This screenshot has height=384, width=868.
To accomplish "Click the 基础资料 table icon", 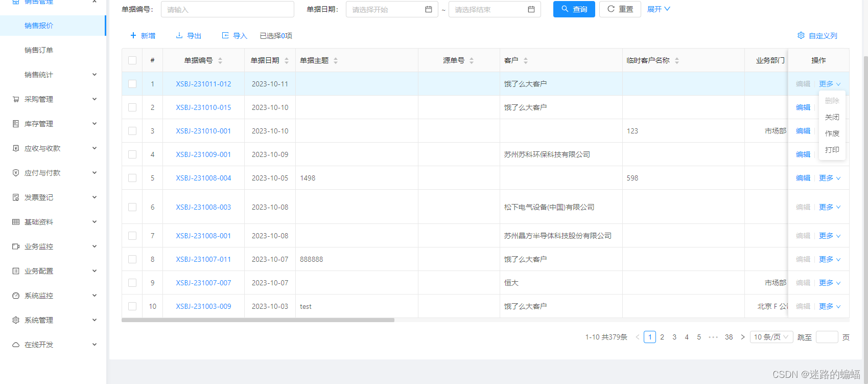I will tap(16, 222).
